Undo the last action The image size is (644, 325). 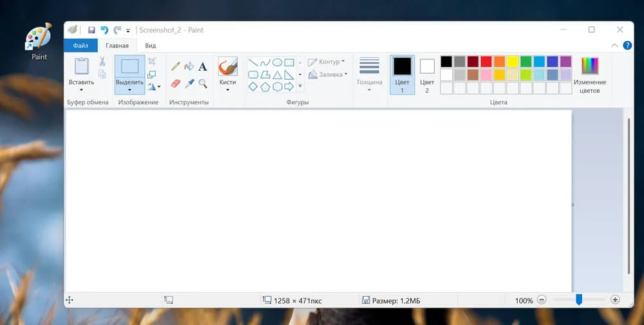[x=104, y=30]
